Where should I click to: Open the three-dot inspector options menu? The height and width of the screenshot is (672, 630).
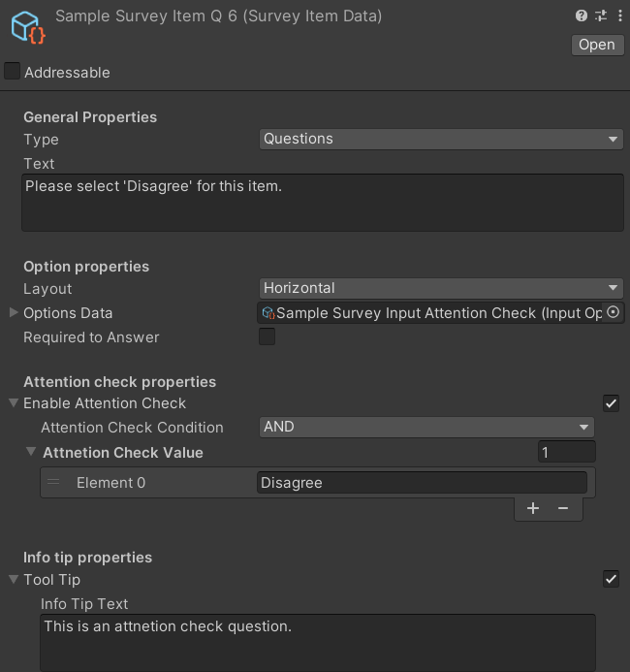[620, 16]
